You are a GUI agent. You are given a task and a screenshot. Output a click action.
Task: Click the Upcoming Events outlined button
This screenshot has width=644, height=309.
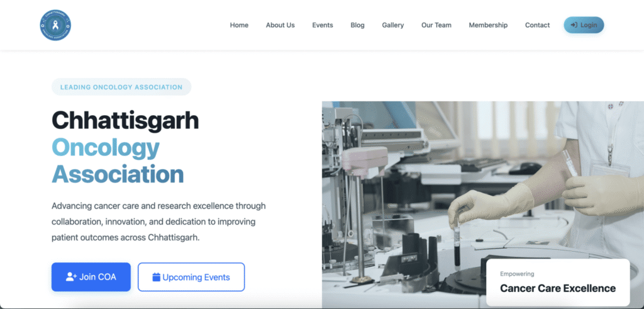191,277
